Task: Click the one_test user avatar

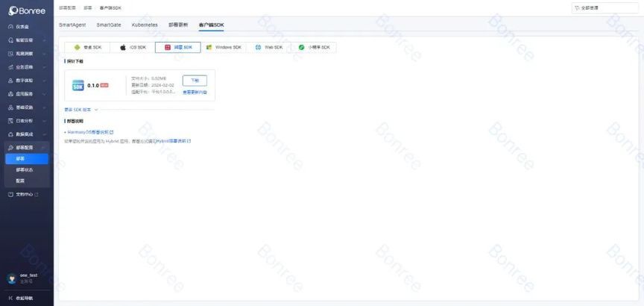Action: 11,278
